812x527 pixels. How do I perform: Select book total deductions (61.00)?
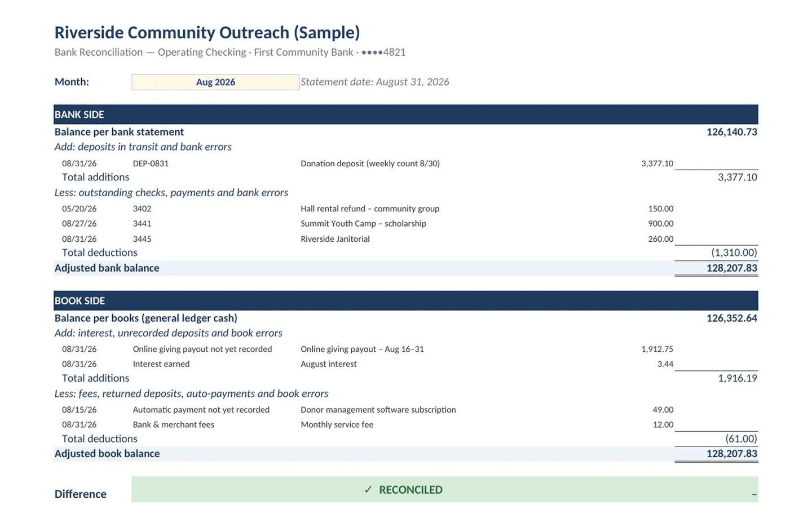[x=741, y=439]
